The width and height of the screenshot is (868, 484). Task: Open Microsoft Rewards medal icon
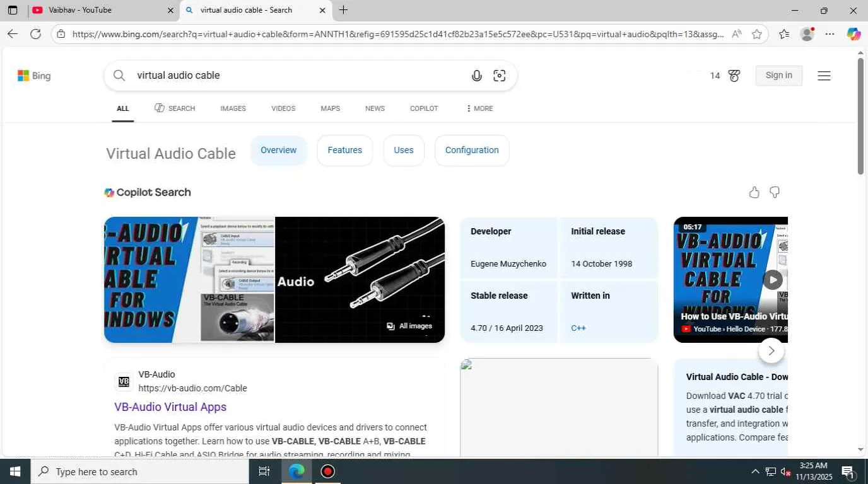click(734, 76)
